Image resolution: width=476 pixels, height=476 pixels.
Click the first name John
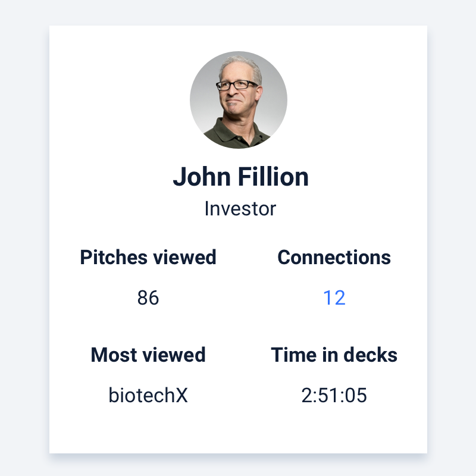click(202, 177)
